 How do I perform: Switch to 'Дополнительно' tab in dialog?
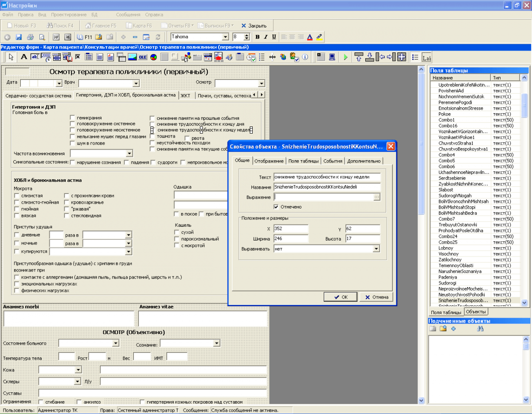(364, 161)
